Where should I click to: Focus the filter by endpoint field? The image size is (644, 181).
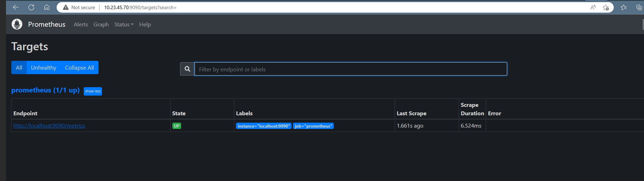click(350, 69)
